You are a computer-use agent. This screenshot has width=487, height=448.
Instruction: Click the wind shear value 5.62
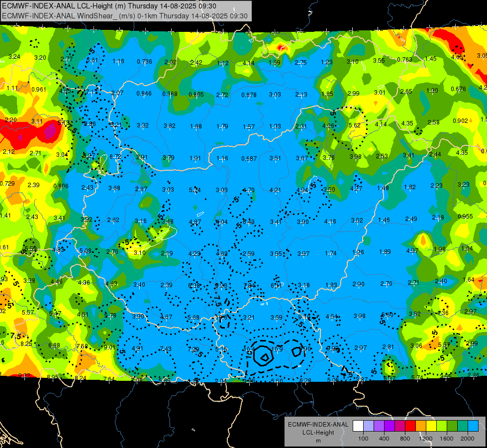(x=354, y=125)
